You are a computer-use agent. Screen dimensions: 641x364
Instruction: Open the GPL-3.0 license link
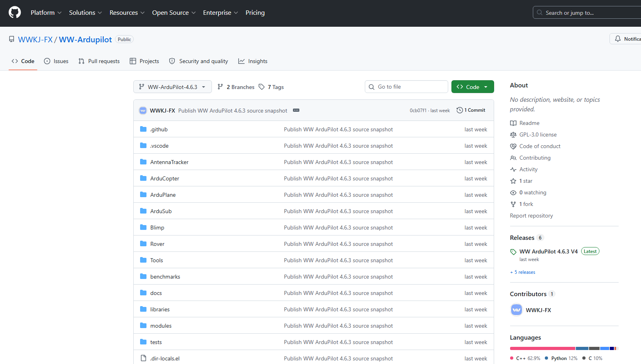(x=533, y=135)
